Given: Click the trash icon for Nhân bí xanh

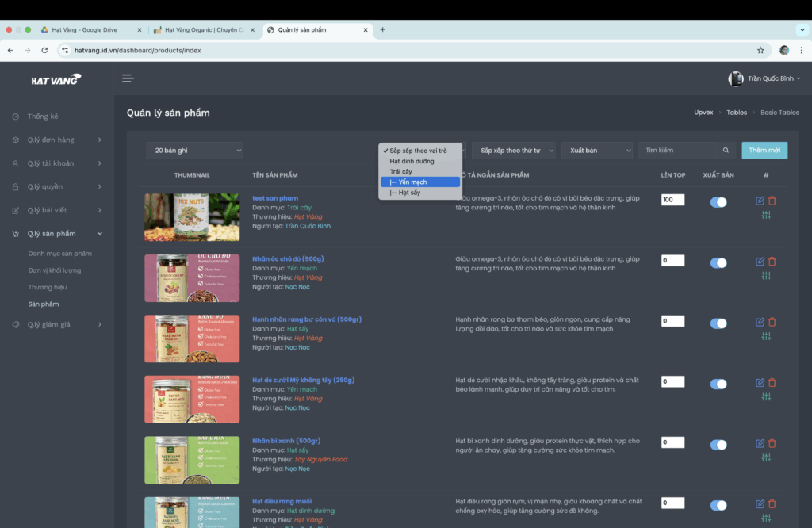Looking at the screenshot, I should 772,443.
